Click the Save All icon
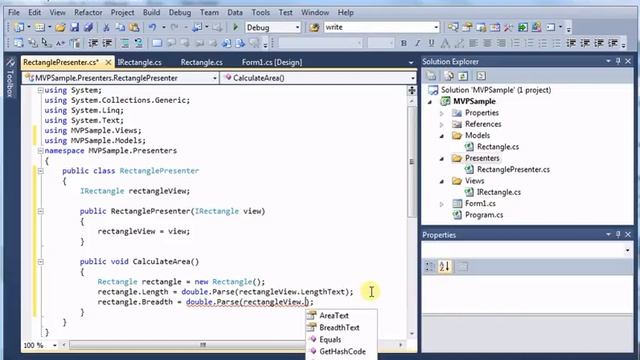Image resolution: width=640 pixels, height=360 pixels. point(88,27)
